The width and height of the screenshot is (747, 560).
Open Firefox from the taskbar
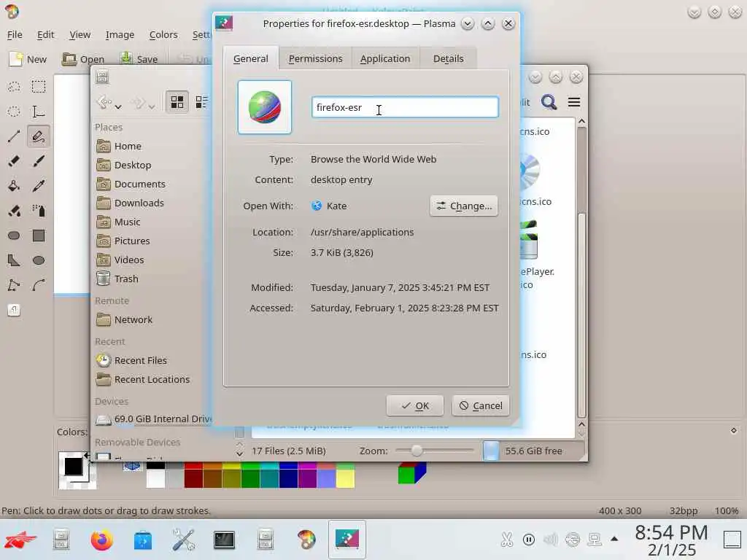(101, 540)
